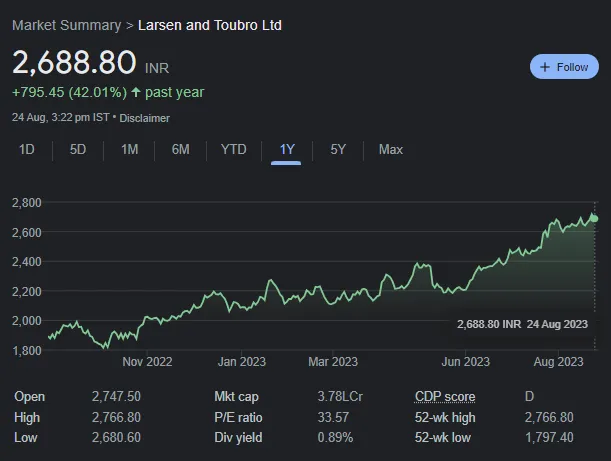Open the Disclaimer link

click(x=145, y=118)
